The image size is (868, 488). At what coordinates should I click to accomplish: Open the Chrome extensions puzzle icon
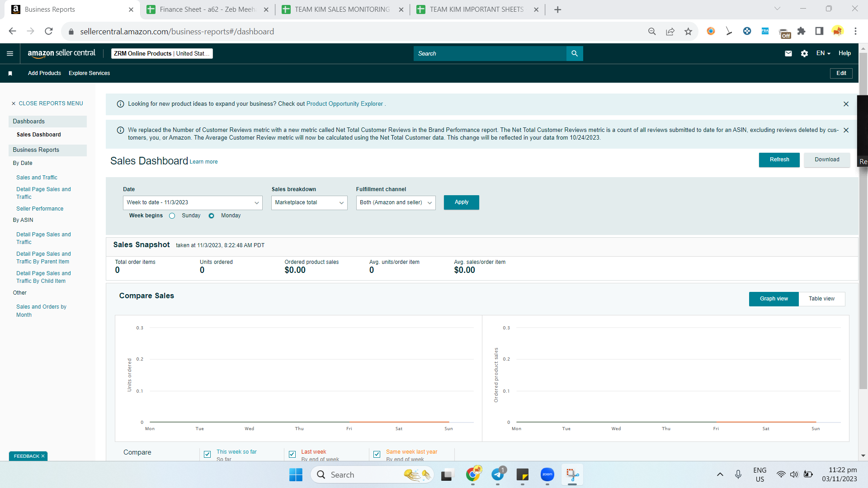point(801,31)
